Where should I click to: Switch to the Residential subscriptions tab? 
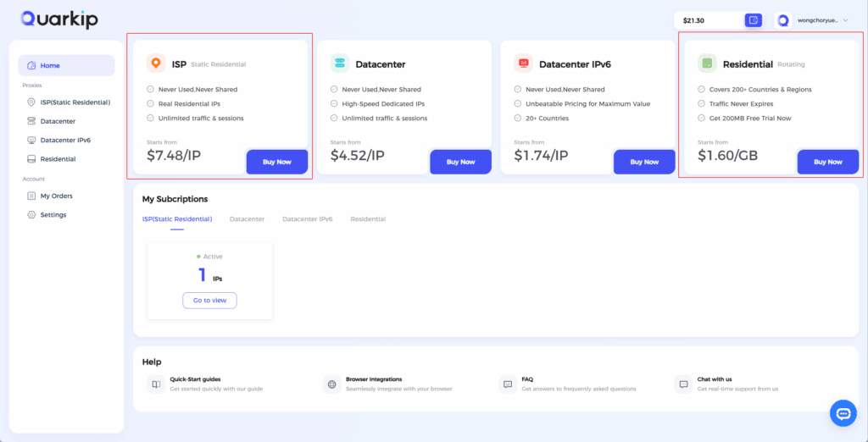368,219
